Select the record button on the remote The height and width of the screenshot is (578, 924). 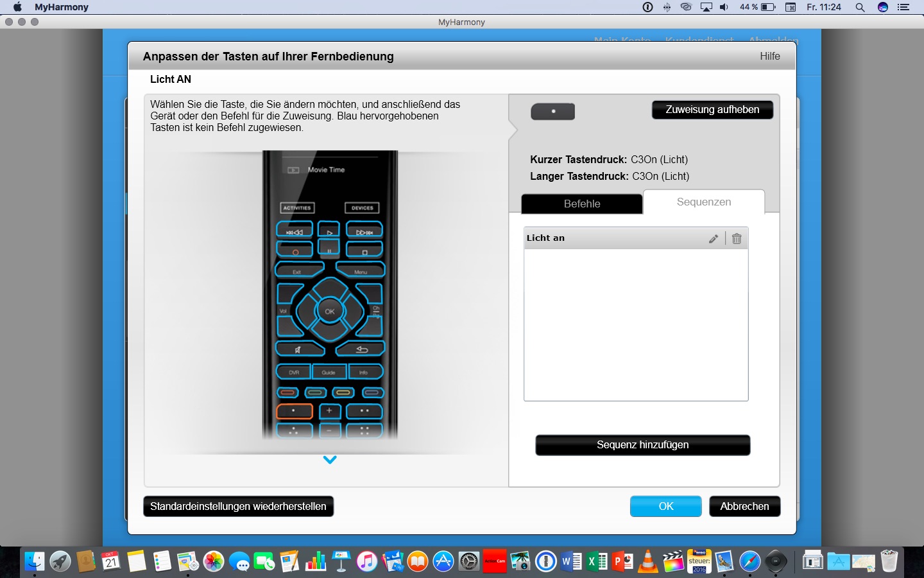(295, 249)
